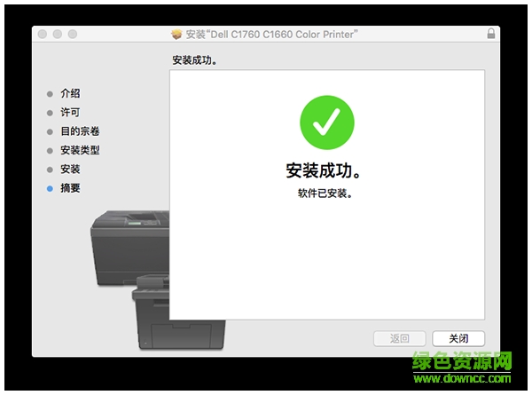
Task: Select the 安装 step in sidebar
Action: [x=70, y=170]
